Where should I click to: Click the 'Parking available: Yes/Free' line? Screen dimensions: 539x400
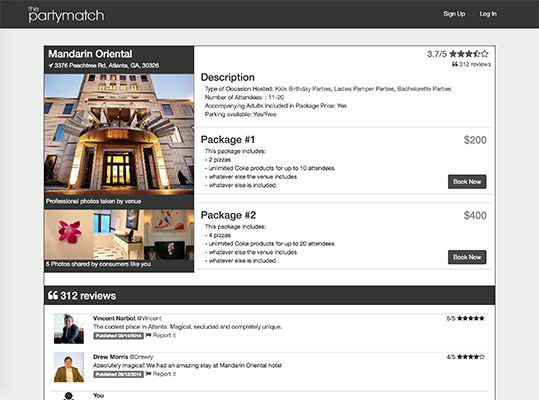click(241, 114)
